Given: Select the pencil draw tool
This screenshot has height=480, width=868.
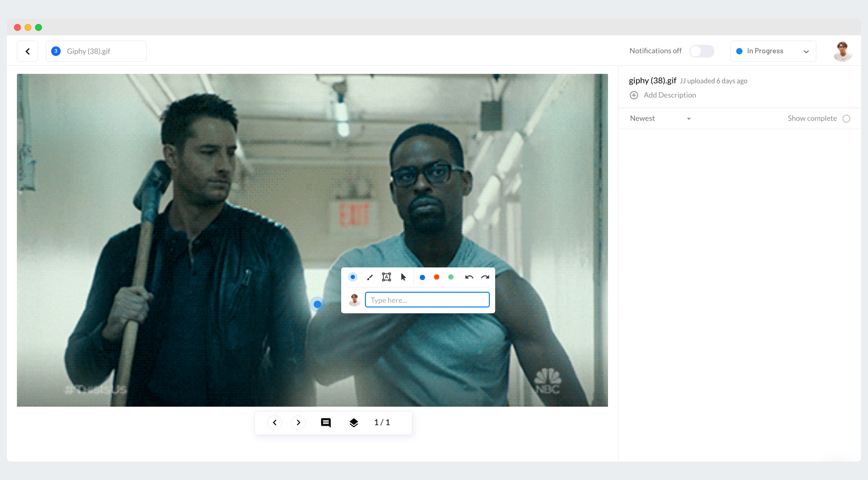Looking at the screenshot, I should pyautogui.click(x=370, y=277).
